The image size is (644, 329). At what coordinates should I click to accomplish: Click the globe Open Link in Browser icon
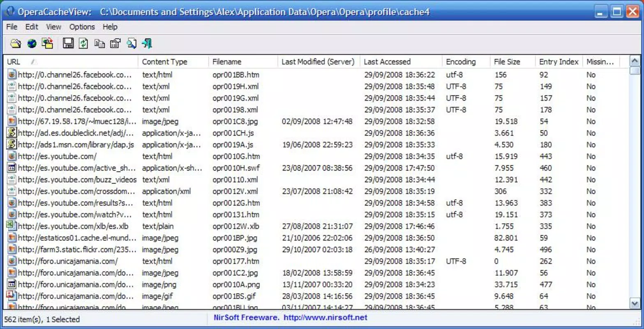pyautogui.click(x=32, y=43)
